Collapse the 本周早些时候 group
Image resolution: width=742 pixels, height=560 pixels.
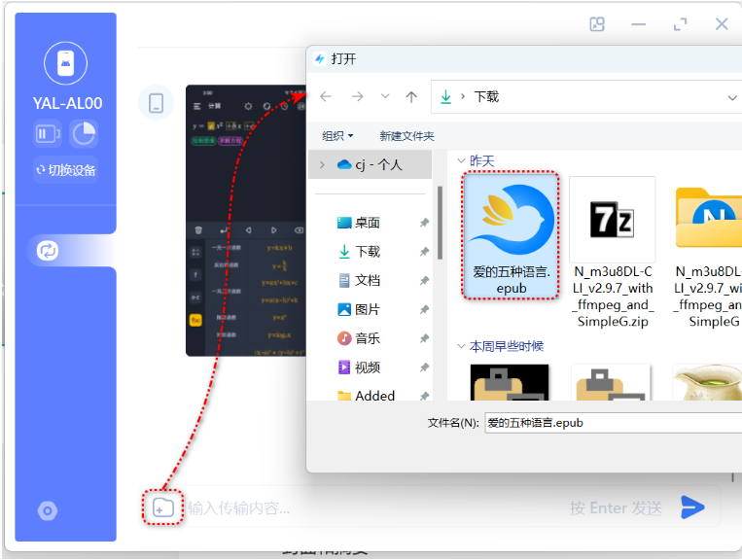pyautogui.click(x=459, y=346)
